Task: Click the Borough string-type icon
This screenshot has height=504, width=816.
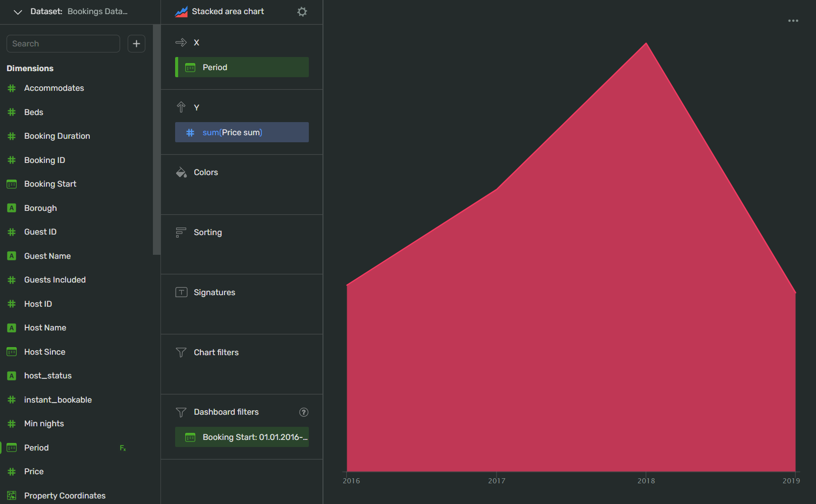Action: point(12,208)
